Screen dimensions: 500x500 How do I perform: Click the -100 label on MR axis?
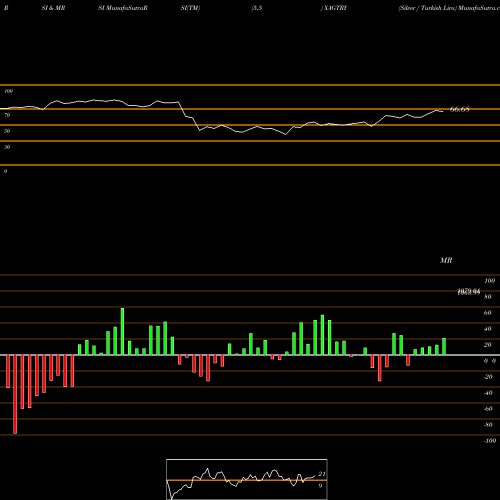coord(490,441)
